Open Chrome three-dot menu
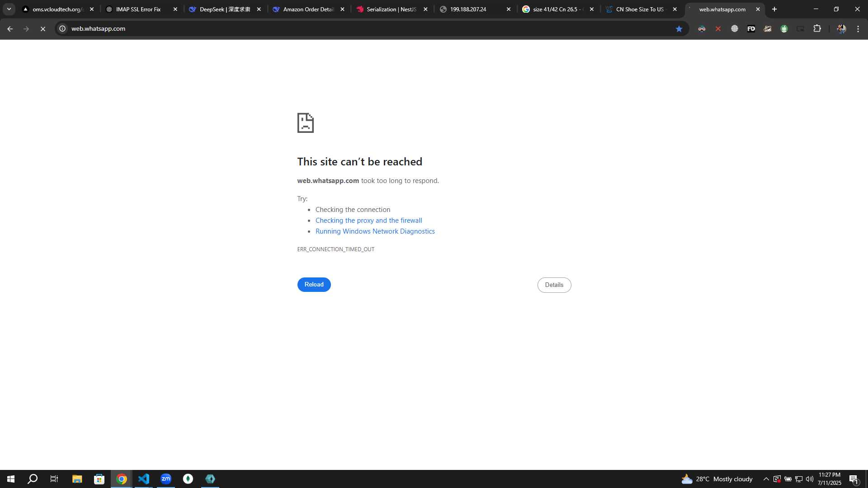868x488 pixels. [x=858, y=29]
